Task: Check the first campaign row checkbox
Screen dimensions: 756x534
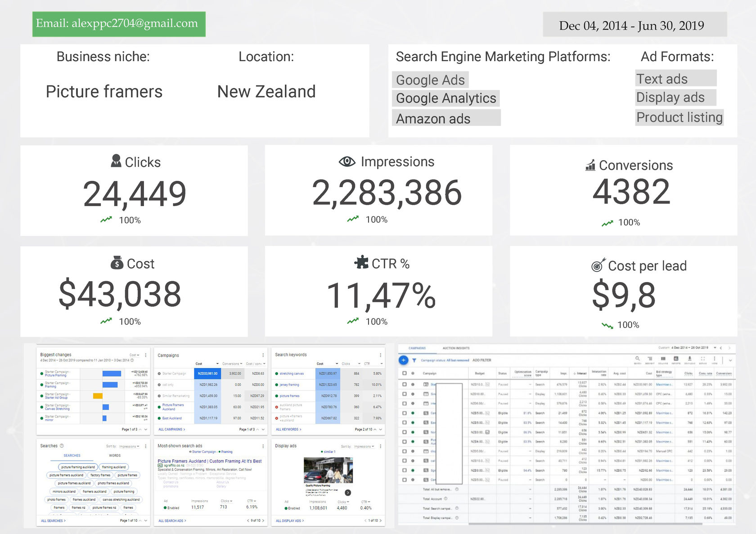Action: coord(404,385)
